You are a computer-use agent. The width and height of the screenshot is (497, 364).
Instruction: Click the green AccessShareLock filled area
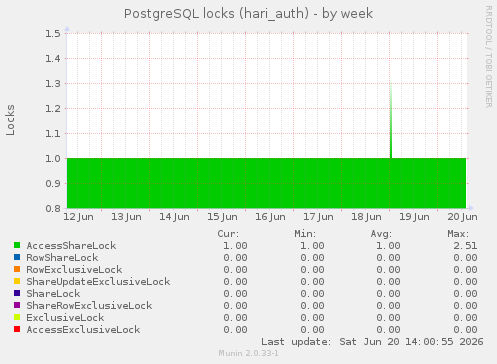tap(266, 183)
